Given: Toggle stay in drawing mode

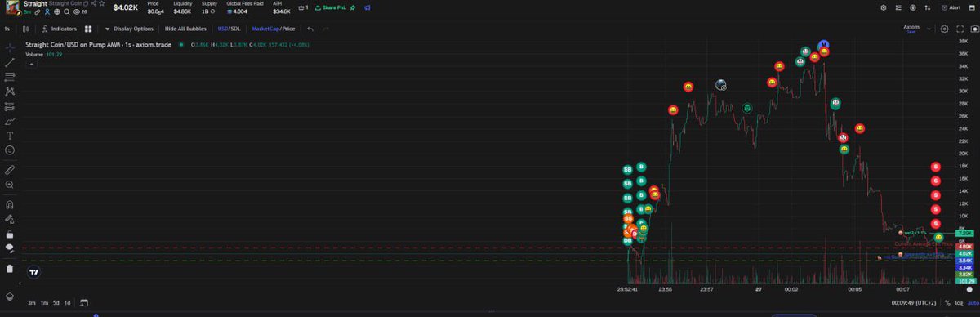Looking at the screenshot, I should click(10, 219).
